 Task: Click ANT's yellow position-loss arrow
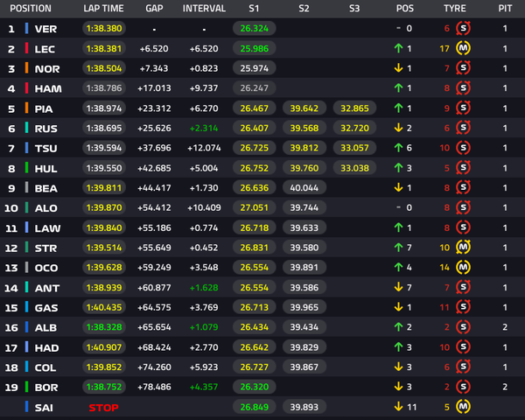pyautogui.click(x=398, y=287)
